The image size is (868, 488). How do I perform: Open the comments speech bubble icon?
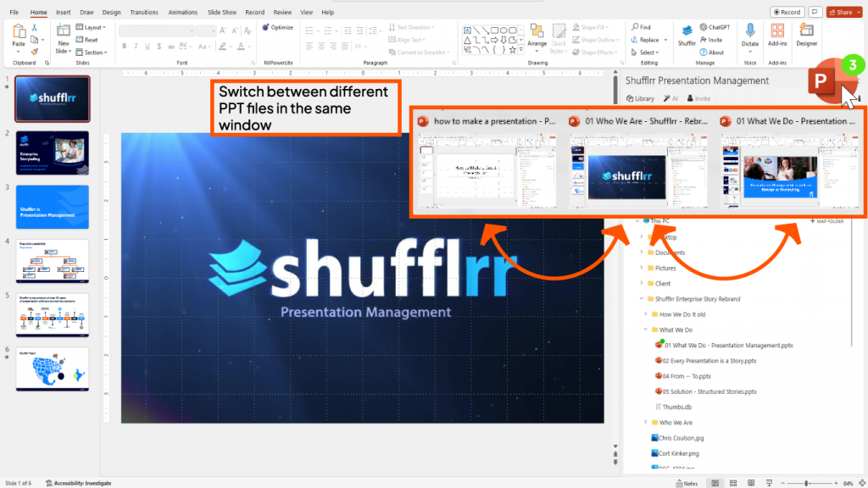coord(815,12)
